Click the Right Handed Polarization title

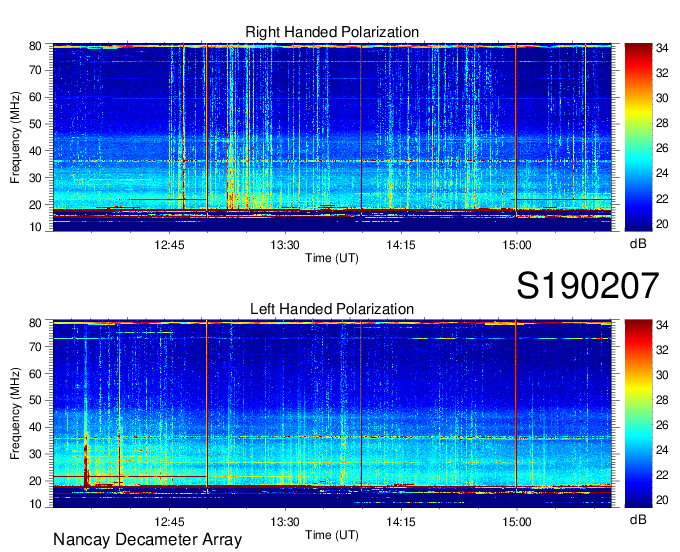(332, 32)
